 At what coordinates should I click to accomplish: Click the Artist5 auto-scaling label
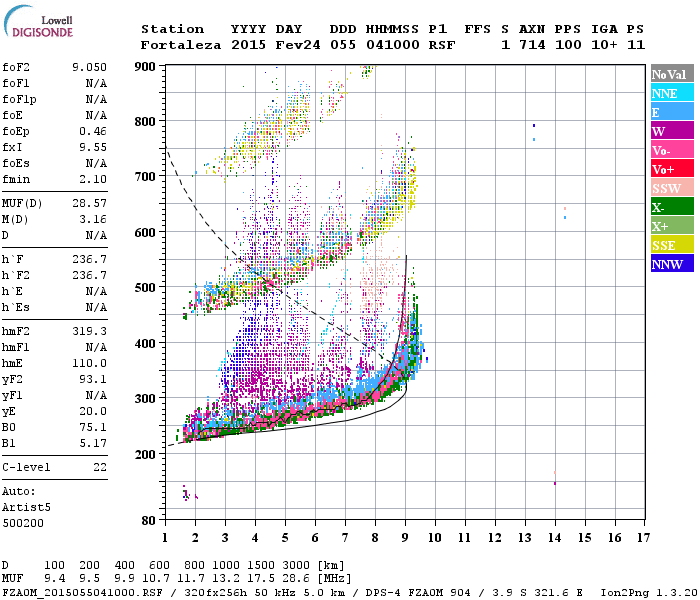[26, 508]
